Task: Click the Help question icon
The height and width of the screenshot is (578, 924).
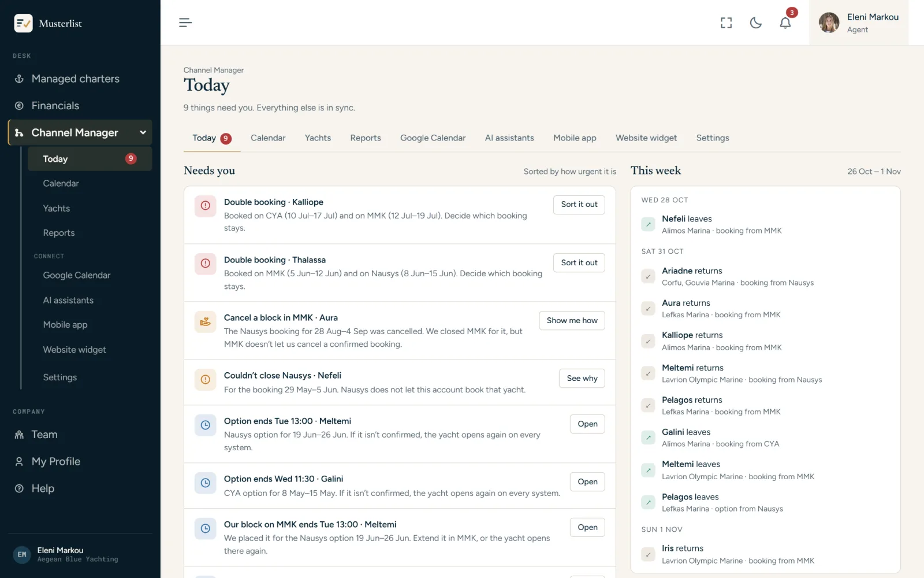Action: (19, 488)
